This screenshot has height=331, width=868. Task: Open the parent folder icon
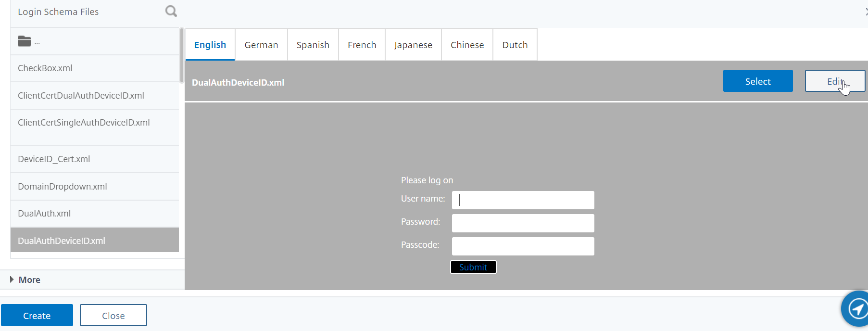pyautogui.click(x=24, y=41)
